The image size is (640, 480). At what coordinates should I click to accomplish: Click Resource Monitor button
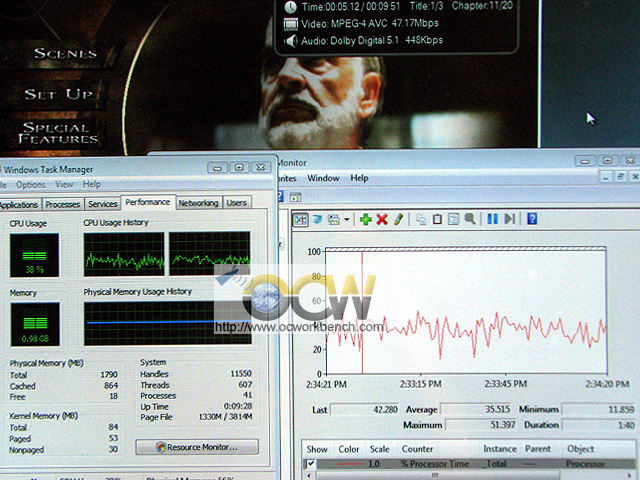tap(197, 447)
